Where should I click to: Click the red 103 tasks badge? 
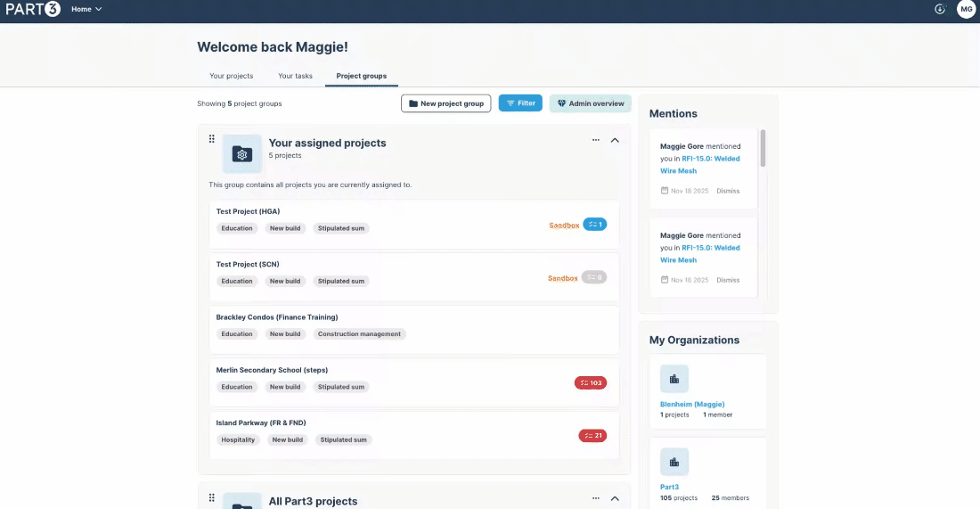point(591,382)
